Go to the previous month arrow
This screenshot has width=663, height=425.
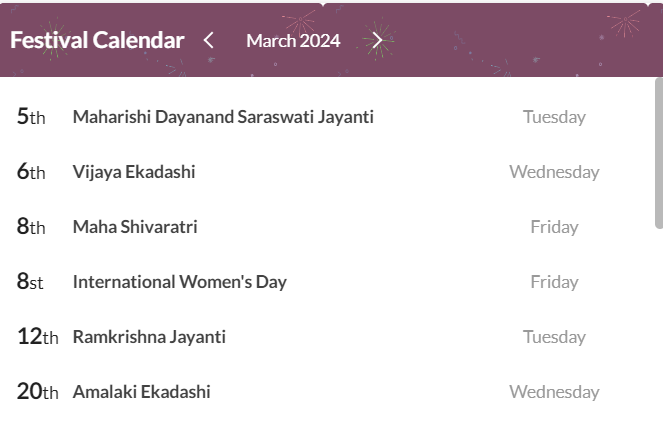point(209,40)
